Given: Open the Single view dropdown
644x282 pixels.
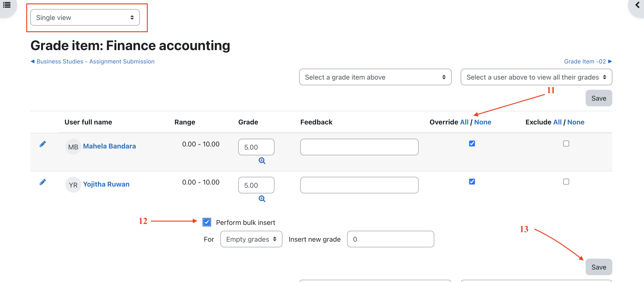Looking at the screenshot, I should (x=85, y=17).
